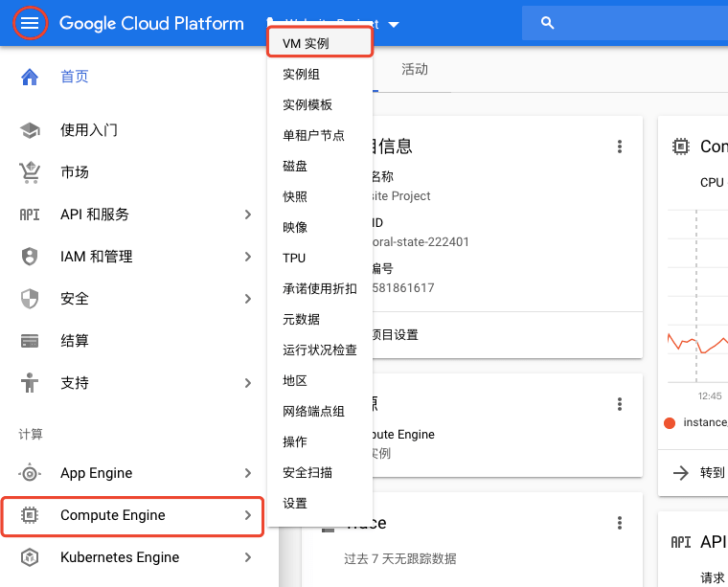Image resolution: width=728 pixels, height=587 pixels.
Task: Click the shopping cart icon for 市场
Action: (x=30, y=172)
